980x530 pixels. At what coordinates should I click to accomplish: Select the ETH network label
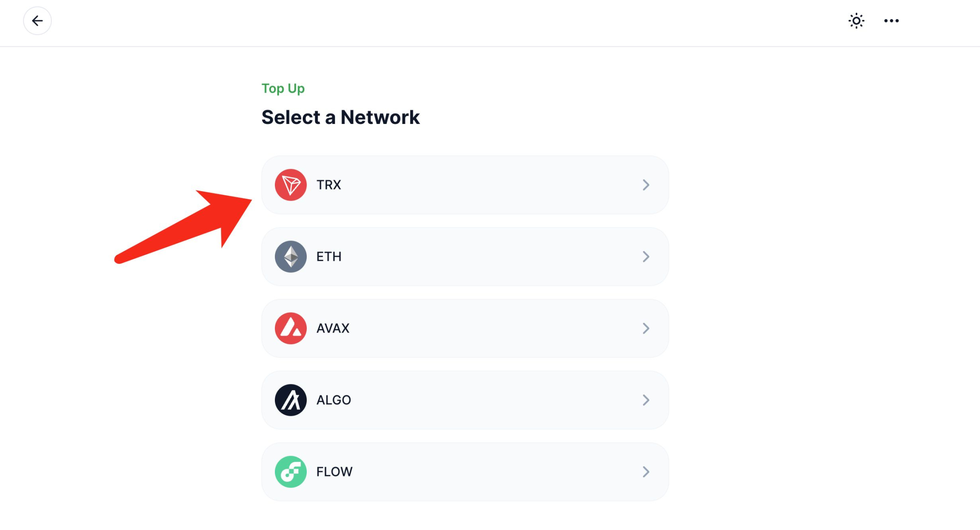[329, 256]
